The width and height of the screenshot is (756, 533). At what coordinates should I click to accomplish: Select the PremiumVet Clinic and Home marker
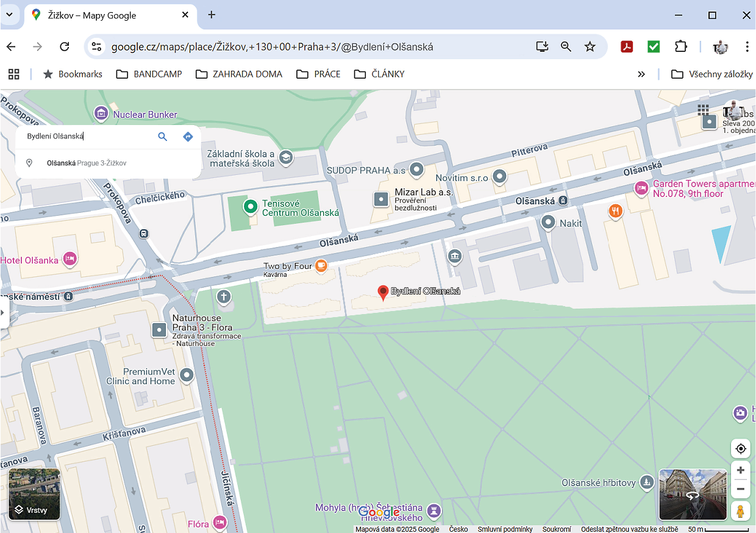pos(187,375)
